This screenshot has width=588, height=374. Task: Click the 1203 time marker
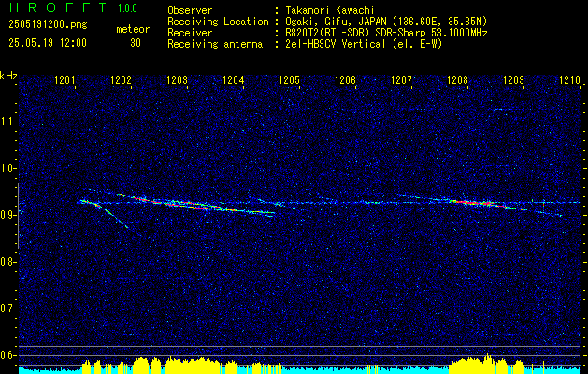point(177,79)
